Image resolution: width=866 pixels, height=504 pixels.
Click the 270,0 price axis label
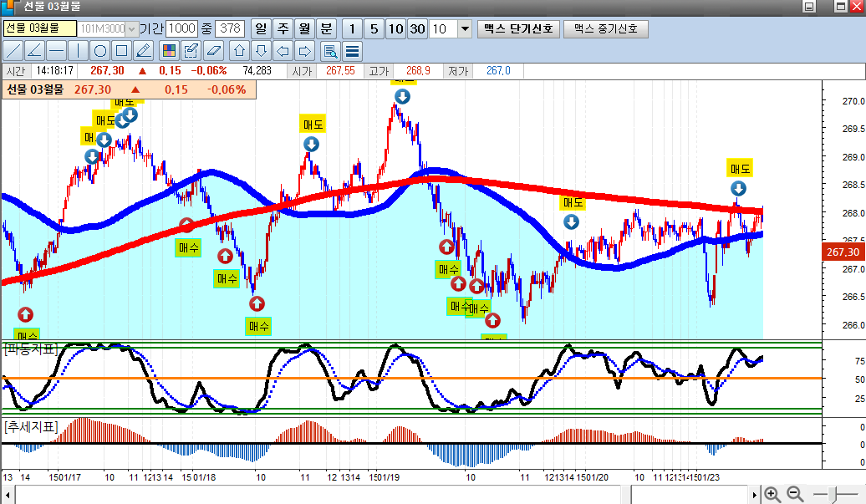click(853, 101)
